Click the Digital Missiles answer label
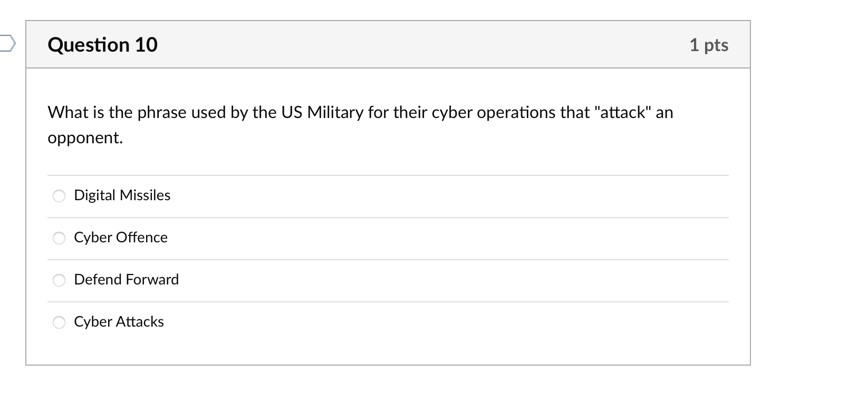868x393 pixels. click(x=122, y=195)
